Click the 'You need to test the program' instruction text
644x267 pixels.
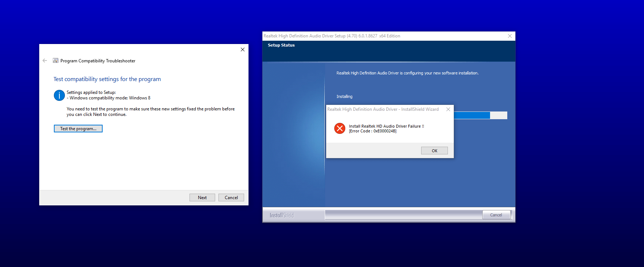tap(151, 111)
